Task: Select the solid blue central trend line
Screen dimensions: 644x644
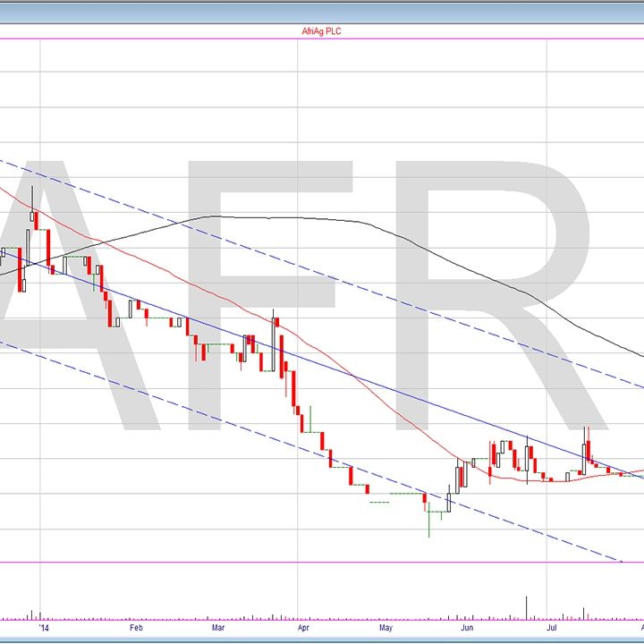Action: click(x=358, y=377)
